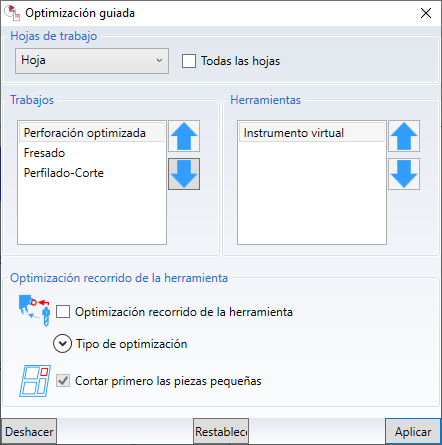Move tool down in Herramientas list

coord(404,174)
